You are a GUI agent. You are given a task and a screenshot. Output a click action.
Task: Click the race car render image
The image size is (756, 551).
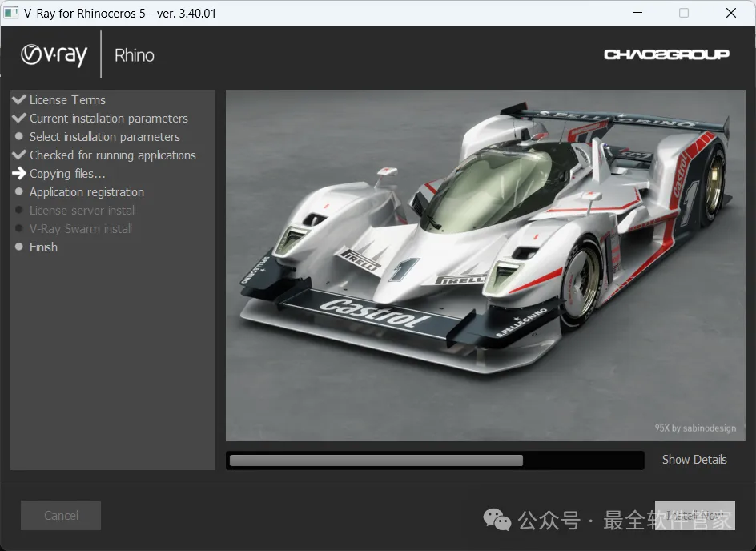click(485, 266)
